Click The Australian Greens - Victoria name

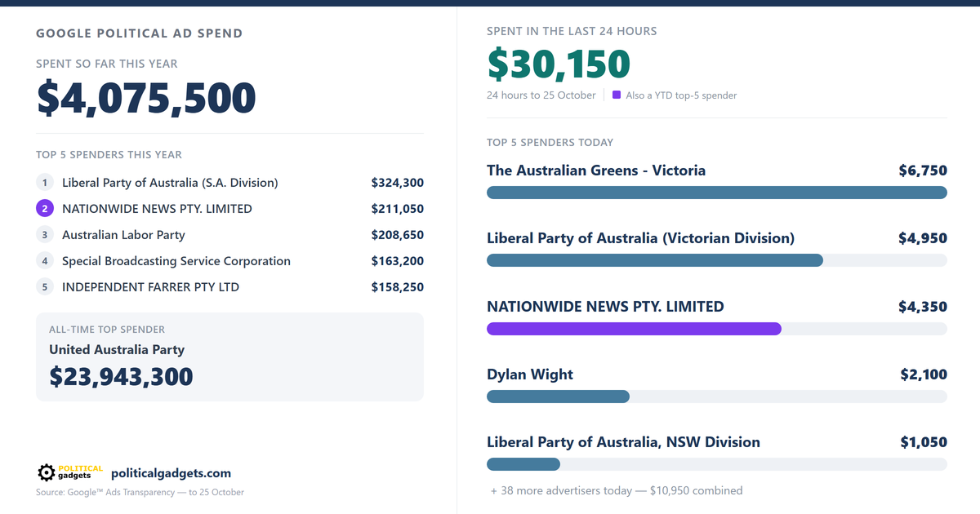[x=596, y=171]
